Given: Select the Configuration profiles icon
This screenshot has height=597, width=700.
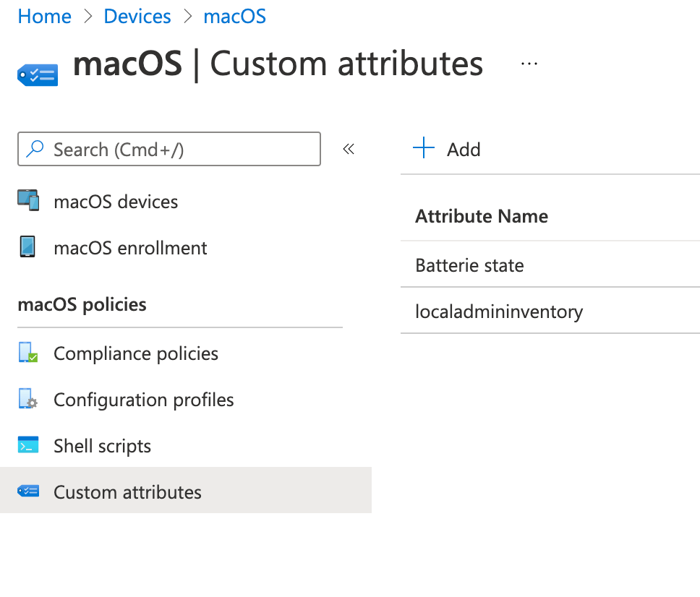Looking at the screenshot, I should tap(29, 399).
